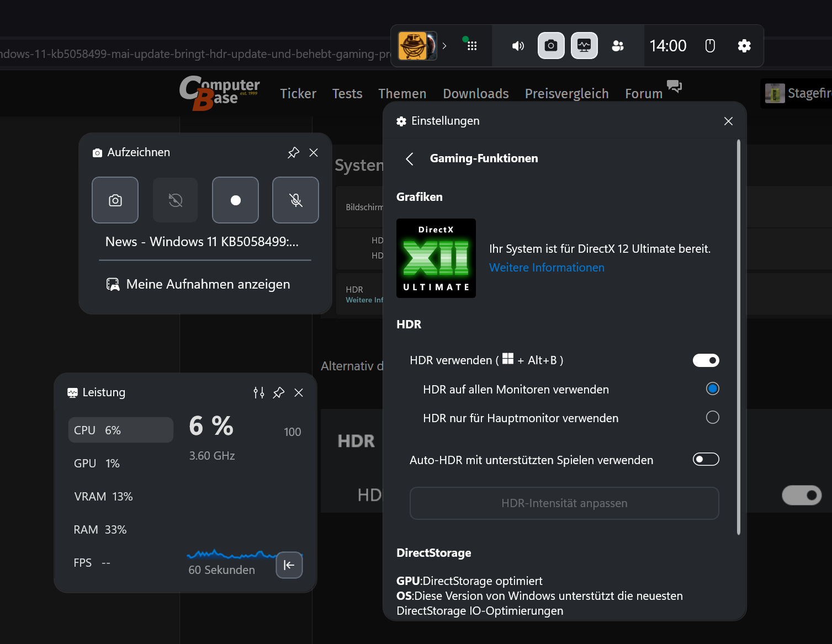Enable Auto-HDR mit unterstützten Spielen
Image resolution: width=832 pixels, height=644 pixels.
706,459
